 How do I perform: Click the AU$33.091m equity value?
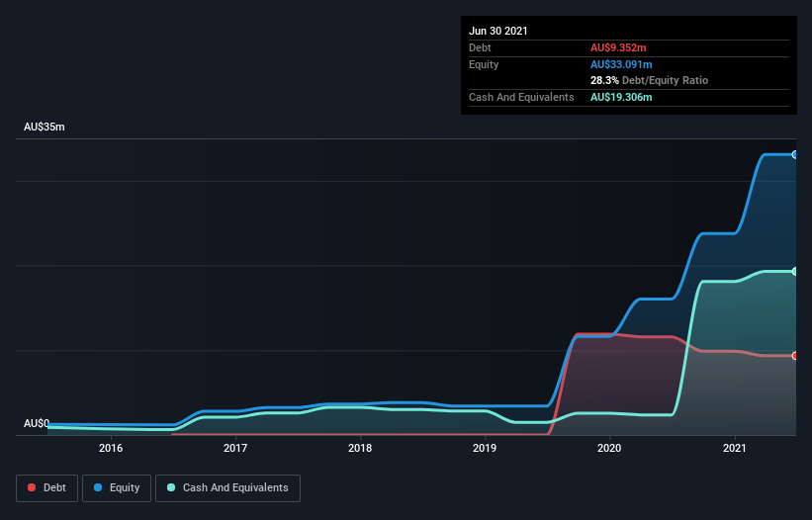pyautogui.click(x=621, y=64)
